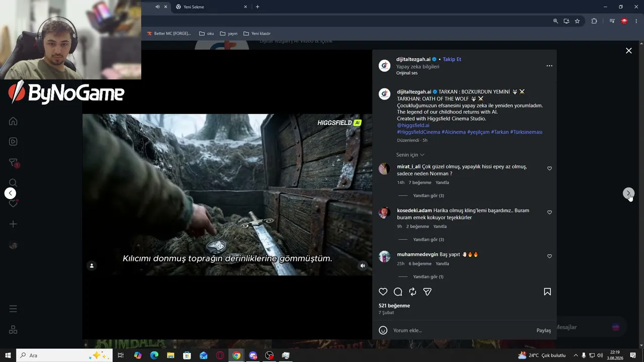Open mirat_i_ali's profile avatar
This screenshot has width=644, height=362.
pyautogui.click(x=384, y=169)
